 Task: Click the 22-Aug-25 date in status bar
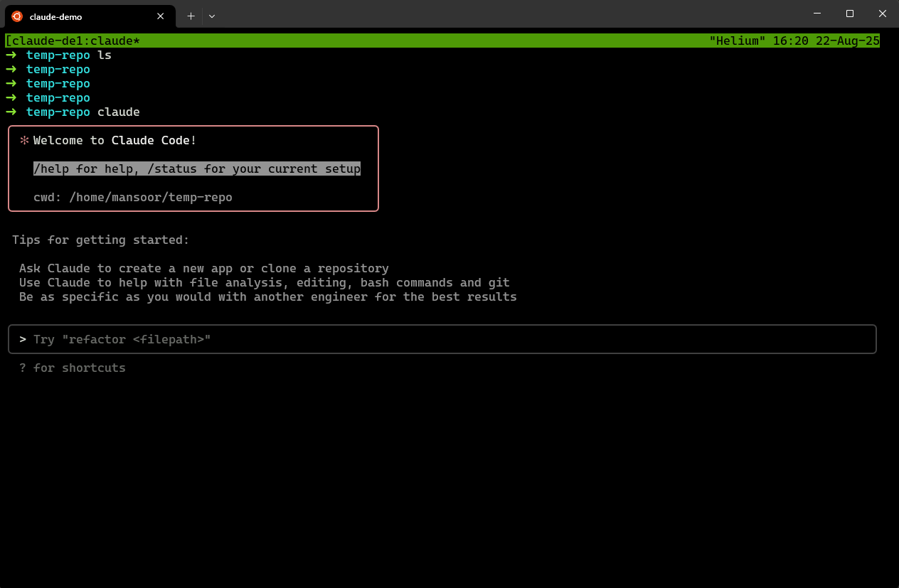click(x=848, y=41)
